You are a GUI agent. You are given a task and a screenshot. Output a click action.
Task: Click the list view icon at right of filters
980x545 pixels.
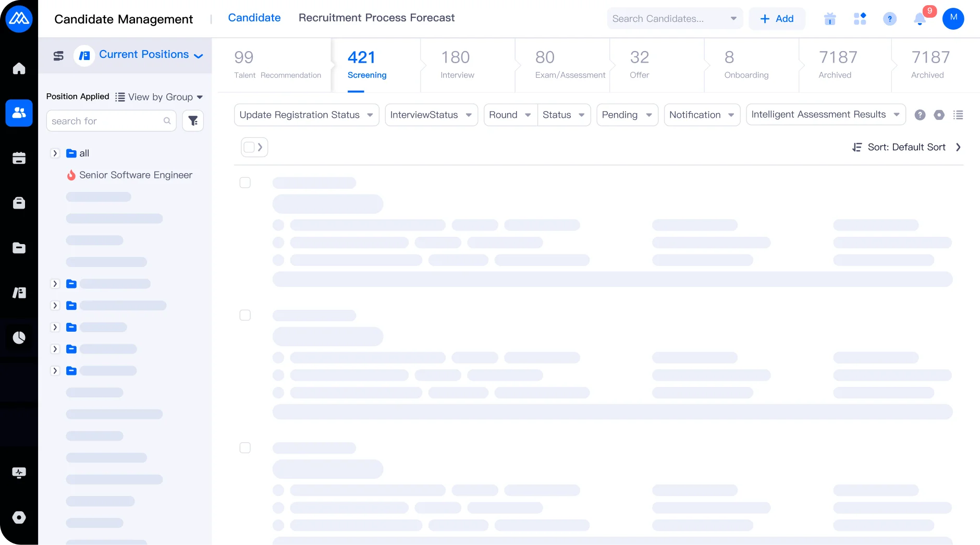click(958, 115)
